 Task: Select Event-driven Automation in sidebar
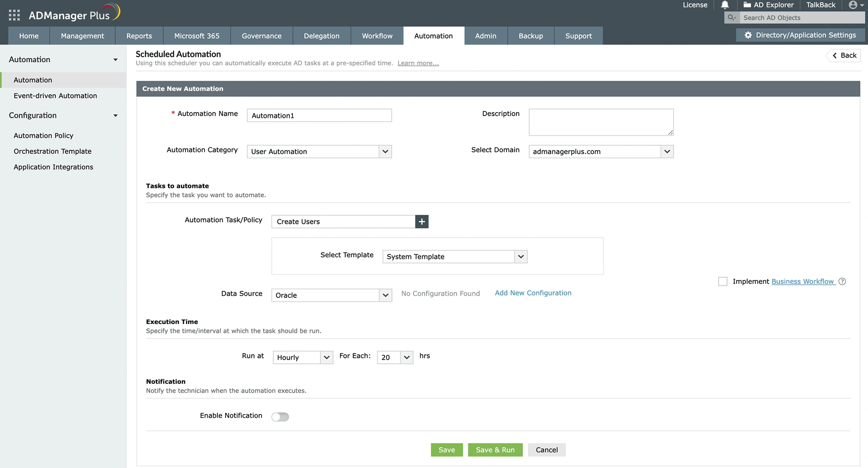55,96
